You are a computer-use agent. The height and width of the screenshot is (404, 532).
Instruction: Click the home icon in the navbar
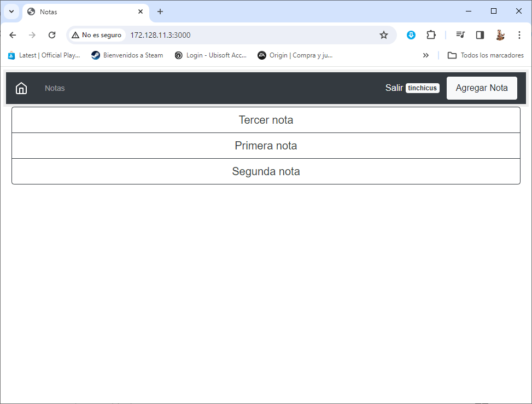(x=21, y=88)
